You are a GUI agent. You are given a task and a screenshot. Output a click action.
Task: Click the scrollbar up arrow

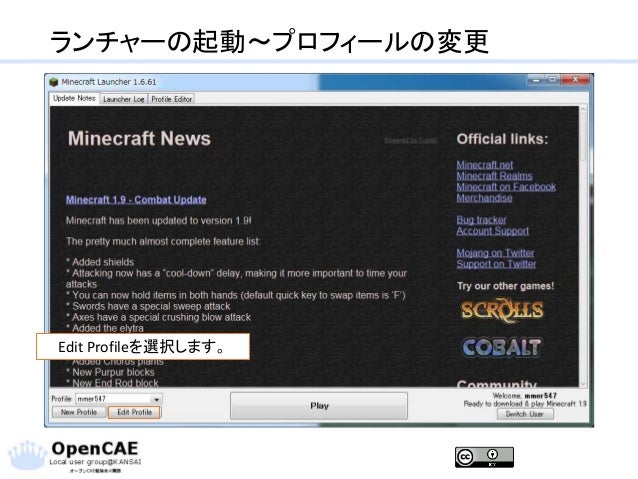(x=583, y=109)
